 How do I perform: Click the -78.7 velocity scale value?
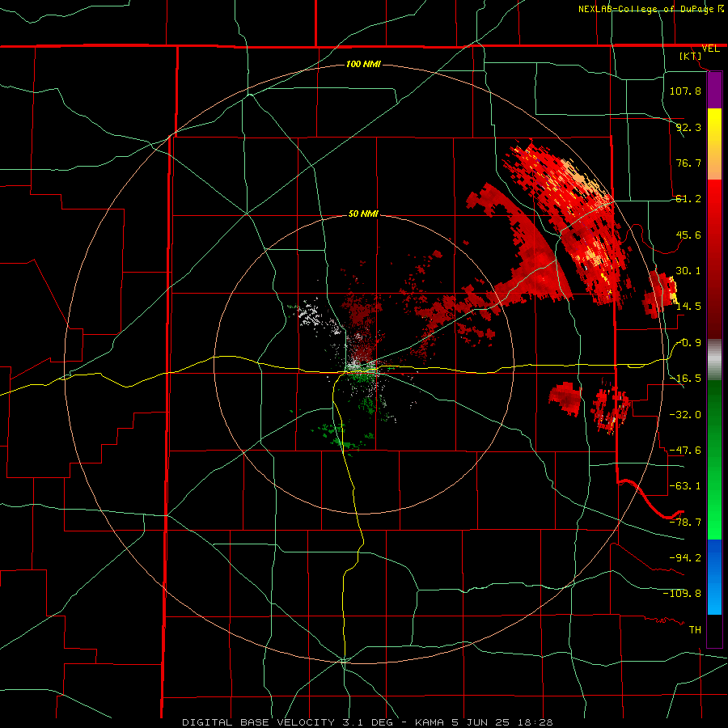coord(685,523)
